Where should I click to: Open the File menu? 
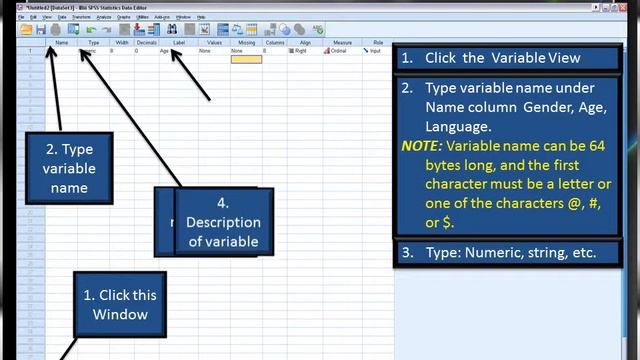21,18
